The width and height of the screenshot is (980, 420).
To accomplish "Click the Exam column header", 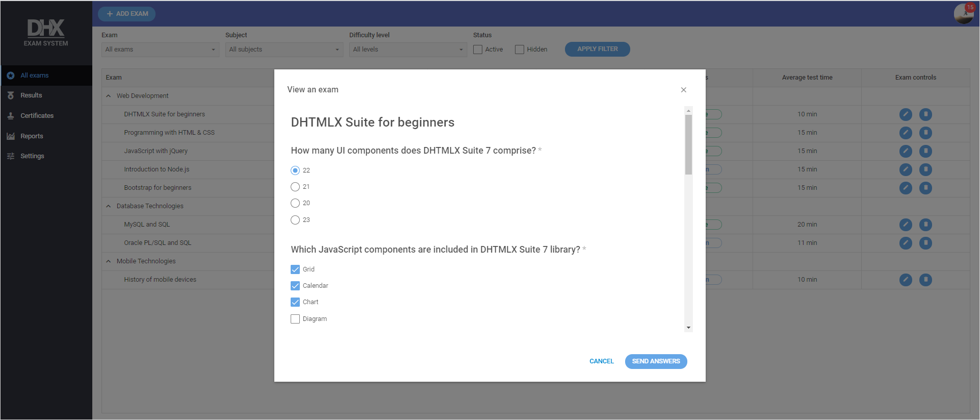I will pyautogui.click(x=188, y=78).
